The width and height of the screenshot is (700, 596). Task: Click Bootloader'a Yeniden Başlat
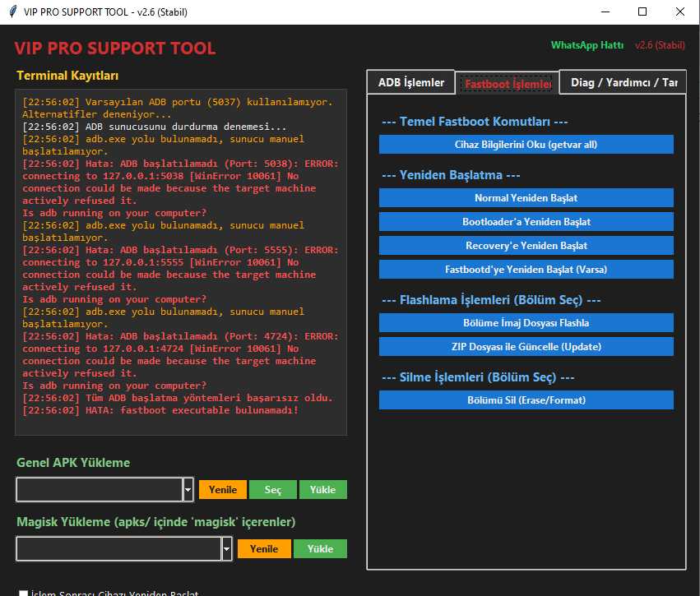[526, 219]
